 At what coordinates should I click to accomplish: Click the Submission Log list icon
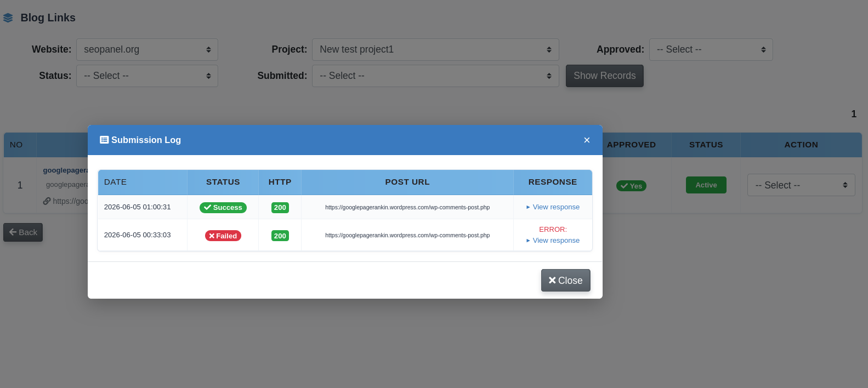coord(104,140)
